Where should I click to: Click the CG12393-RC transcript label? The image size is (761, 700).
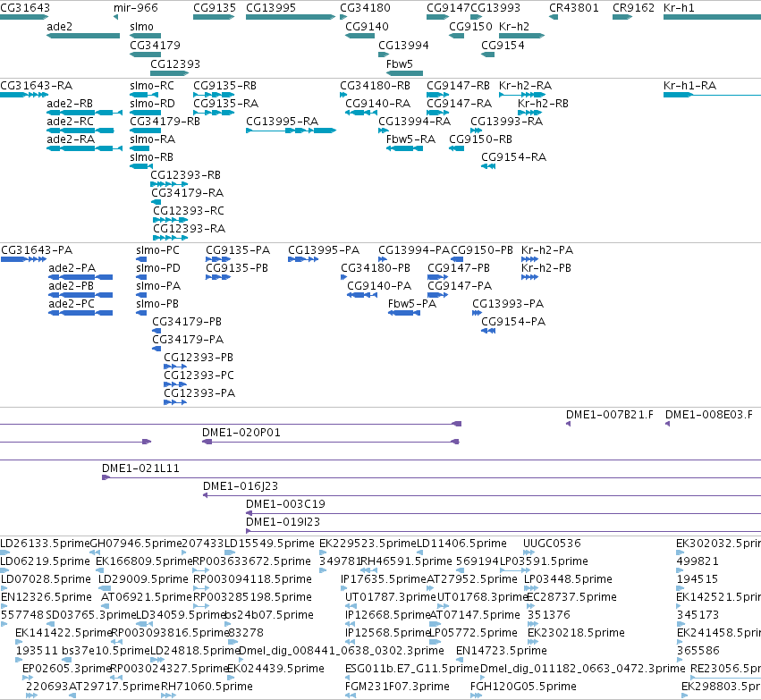pos(189,211)
